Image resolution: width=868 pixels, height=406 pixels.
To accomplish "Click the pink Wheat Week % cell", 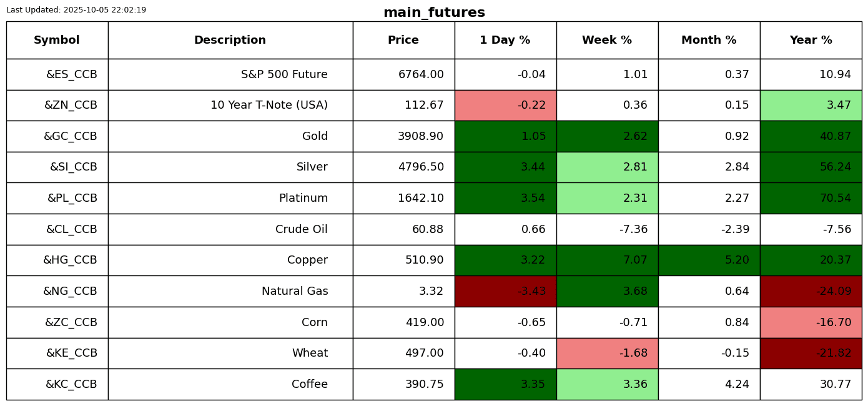I will click(x=607, y=353).
